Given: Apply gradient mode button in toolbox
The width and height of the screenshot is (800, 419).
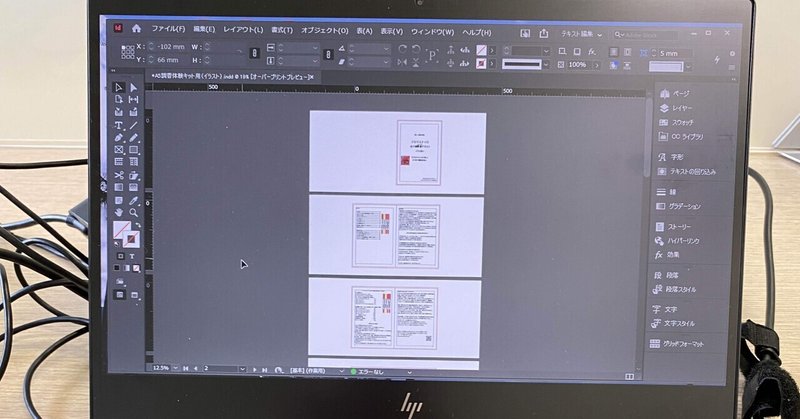Looking at the screenshot, I should pos(127,268).
